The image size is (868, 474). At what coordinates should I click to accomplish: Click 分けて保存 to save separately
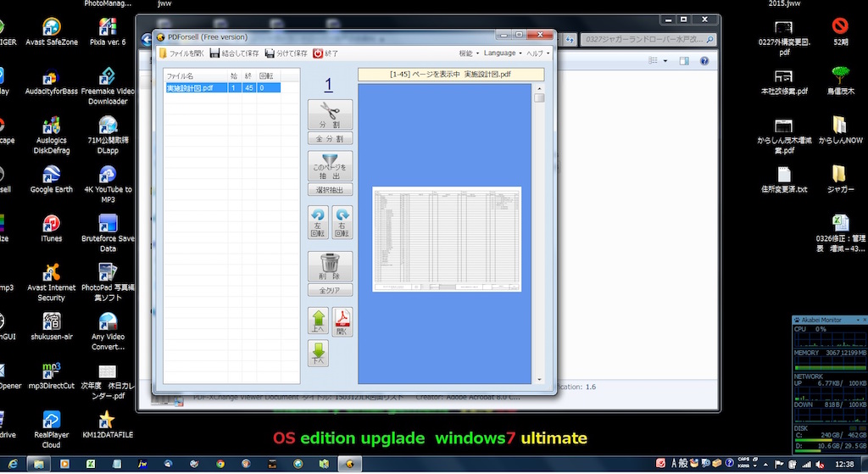coord(287,53)
